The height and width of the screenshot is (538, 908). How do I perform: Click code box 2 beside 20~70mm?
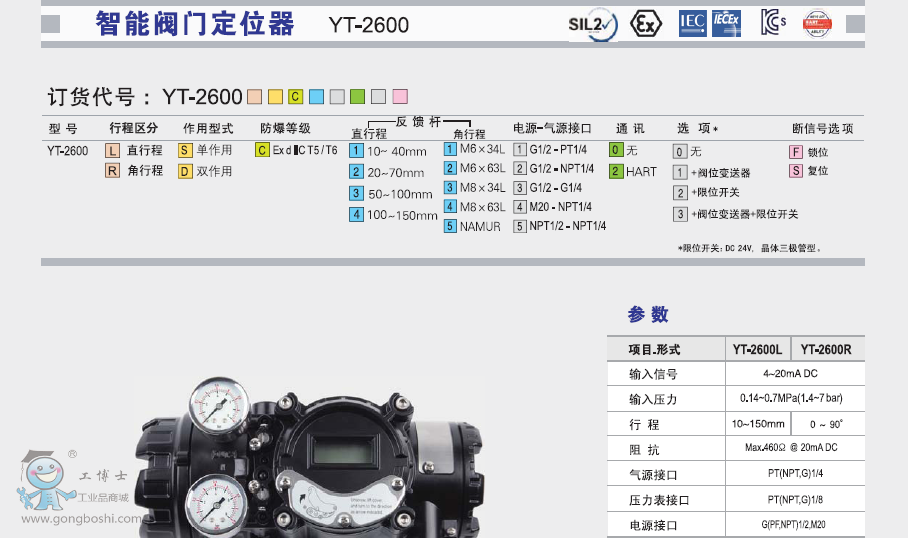(x=356, y=172)
